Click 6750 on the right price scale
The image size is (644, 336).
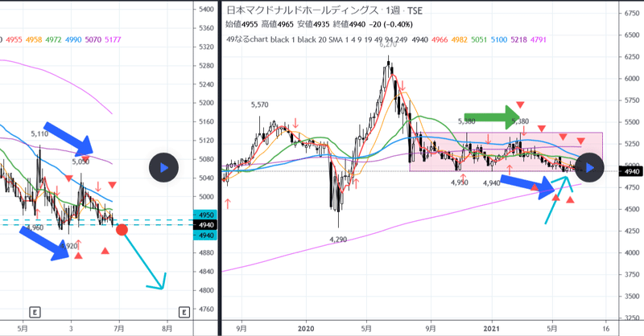632,14
